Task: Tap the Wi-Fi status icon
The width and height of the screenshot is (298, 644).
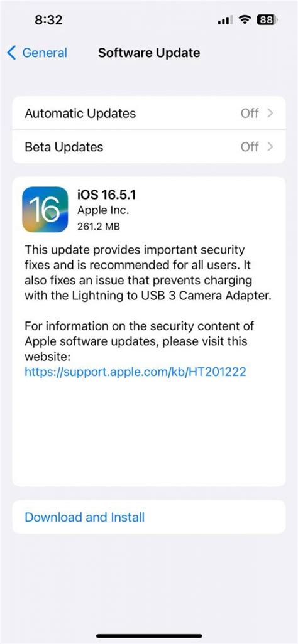Action: coord(246,19)
